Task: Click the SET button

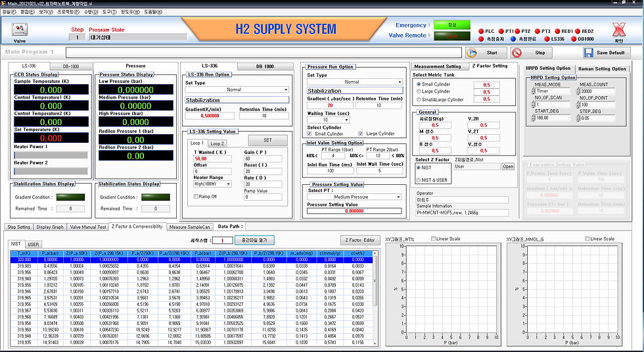Action: tap(268, 140)
